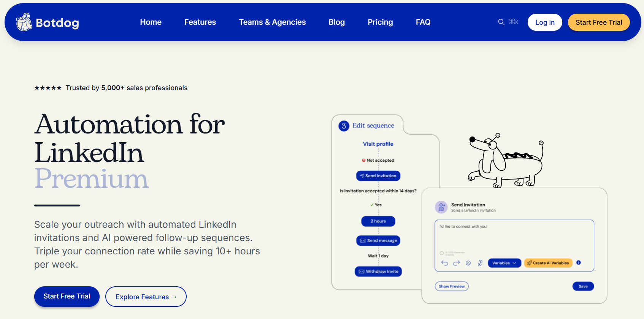Open Teams & Agencies in the navigation
Viewport: 644px width, 319px height.
coord(272,22)
